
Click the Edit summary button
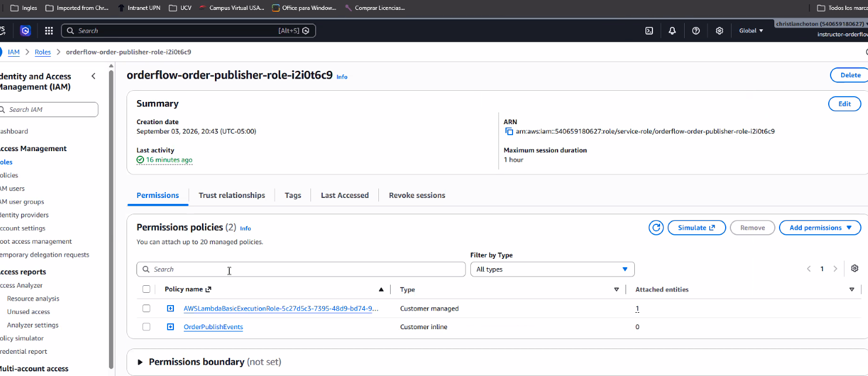pos(845,104)
